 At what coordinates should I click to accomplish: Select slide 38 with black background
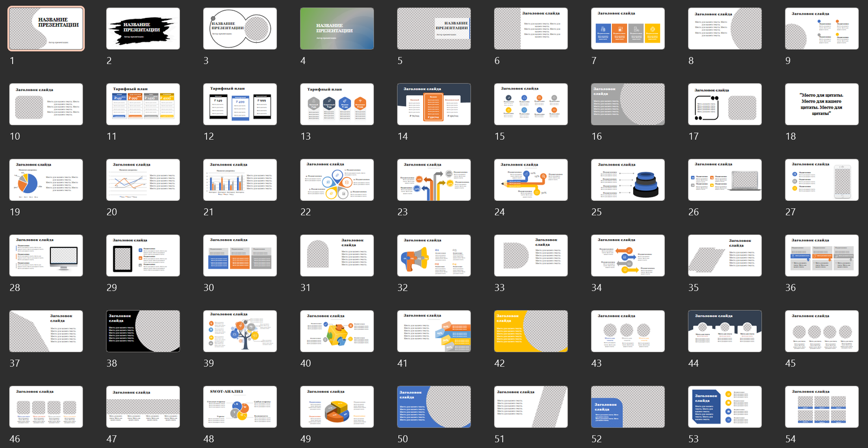[x=143, y=331]
